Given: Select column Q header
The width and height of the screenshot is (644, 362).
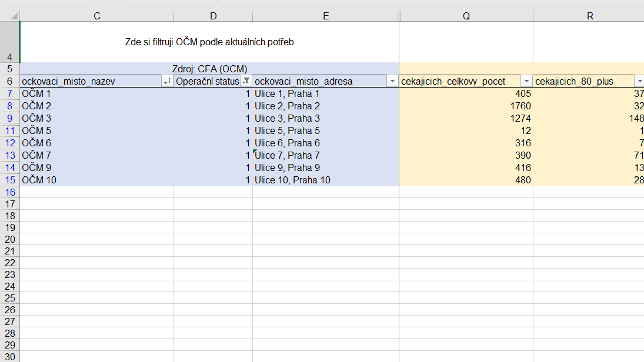Looking at the screenshot, I should [x=466, y=16].
